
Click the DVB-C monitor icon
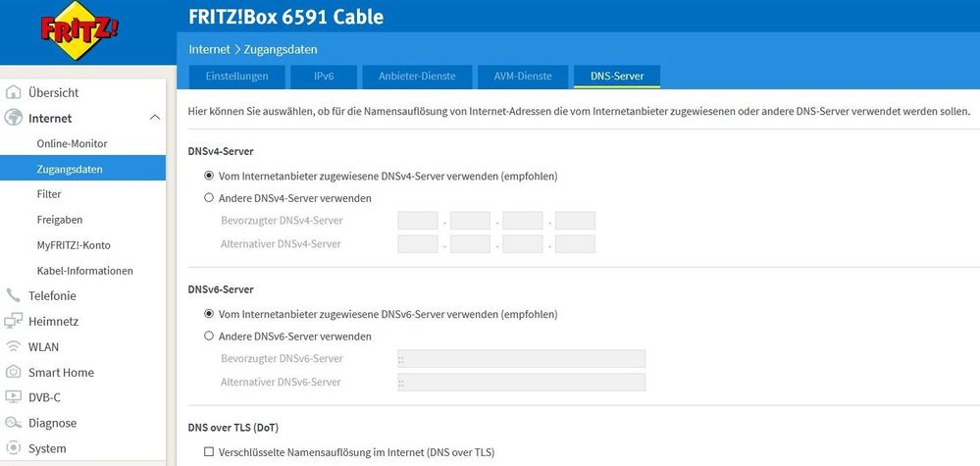[x=14, y=397]
